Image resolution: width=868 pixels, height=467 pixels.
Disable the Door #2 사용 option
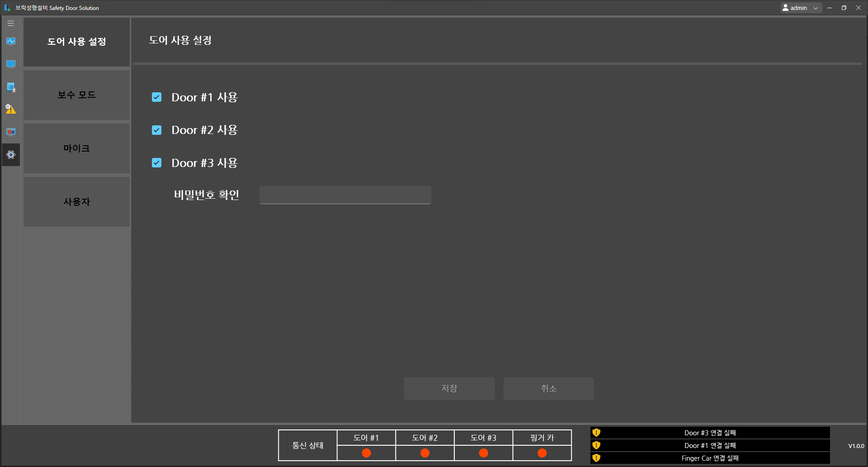point(156,130)
